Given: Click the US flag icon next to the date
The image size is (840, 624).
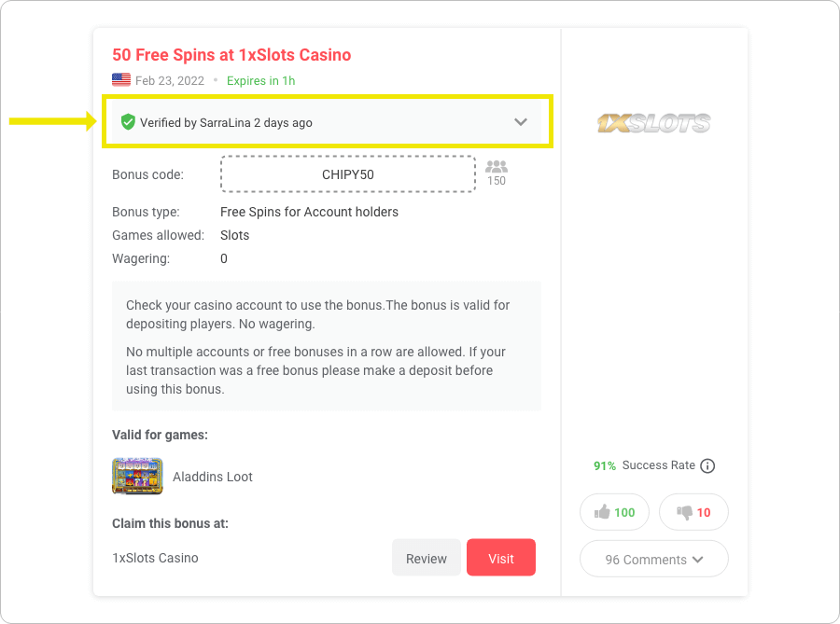Looking at the screenshot, I should (120, 80).
